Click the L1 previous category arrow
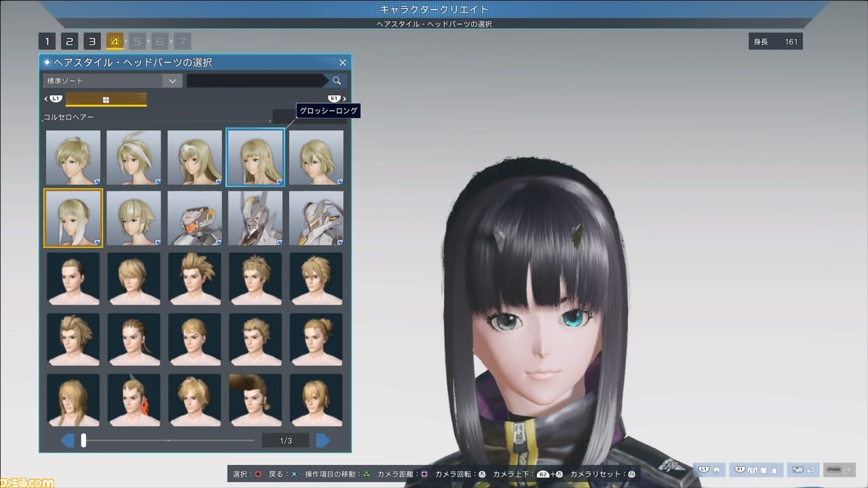The width and height of the screenshot is (868, 488). tap(54, 99)
